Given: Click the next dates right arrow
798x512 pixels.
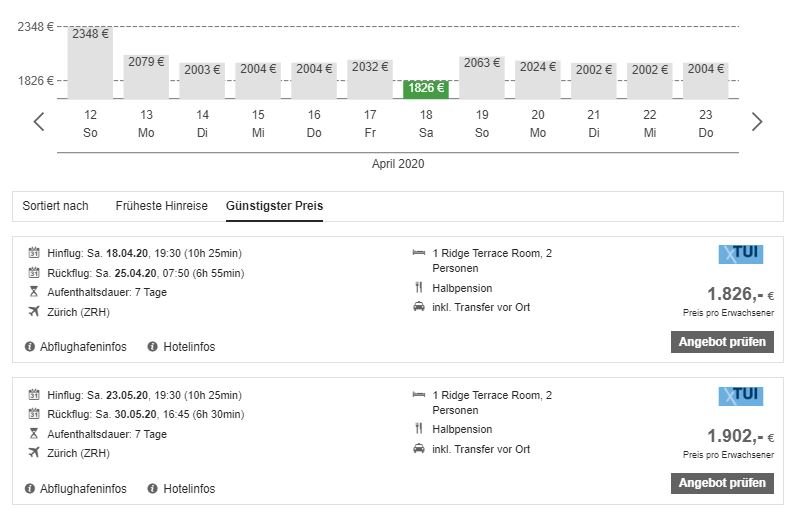Looking at the screenshot, I should tap(757, 122).
